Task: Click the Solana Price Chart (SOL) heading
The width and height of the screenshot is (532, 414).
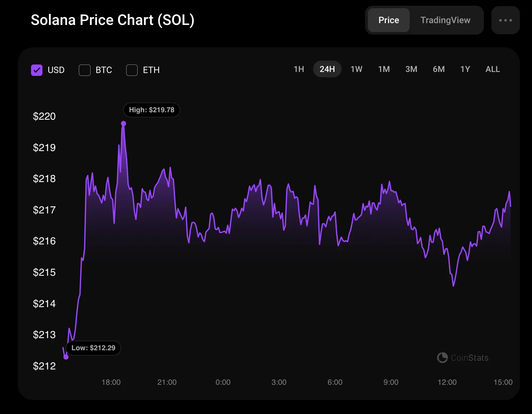Action: tap(112, 20)
